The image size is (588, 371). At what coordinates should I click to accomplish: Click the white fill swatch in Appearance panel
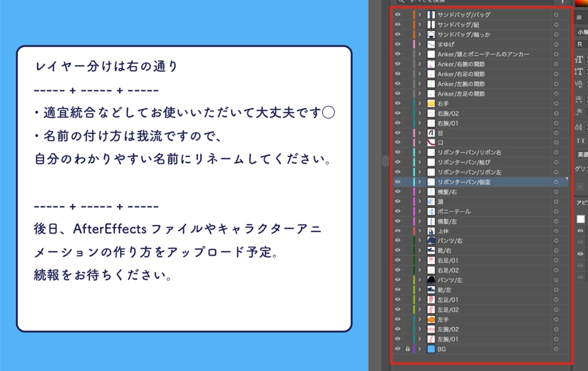[x=581, y=219]
